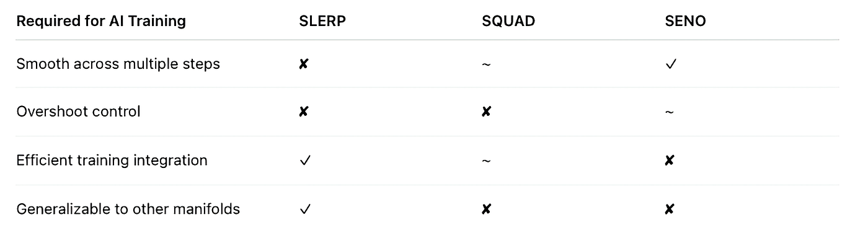Click the SLERP cross for Overshoot control
868x251 pixels.
click(x=303, y=112)
